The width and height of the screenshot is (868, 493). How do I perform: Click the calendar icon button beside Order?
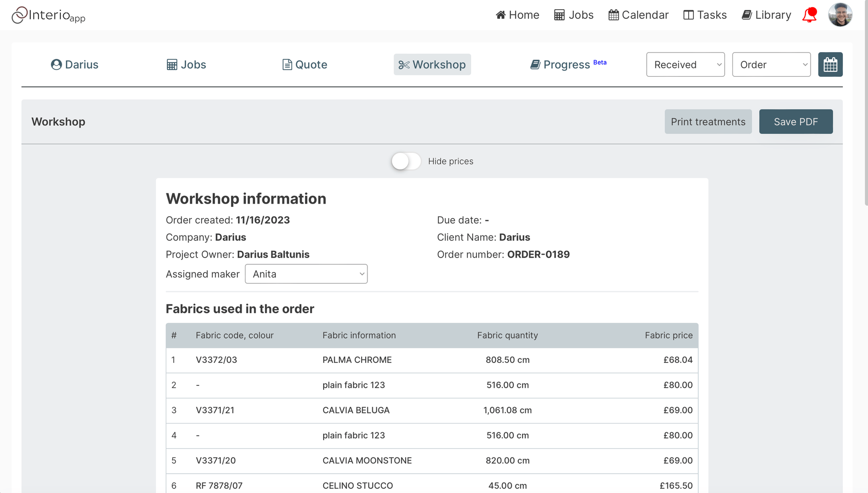830,65
